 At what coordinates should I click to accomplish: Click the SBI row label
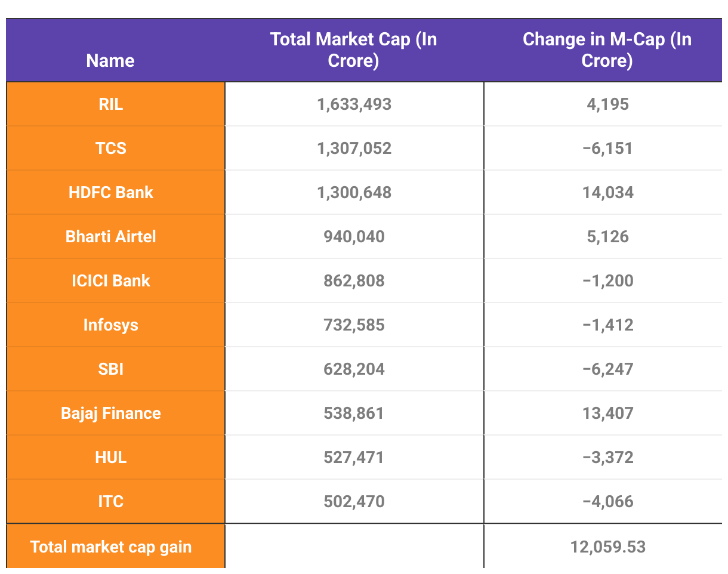click(x=111, y=369)
